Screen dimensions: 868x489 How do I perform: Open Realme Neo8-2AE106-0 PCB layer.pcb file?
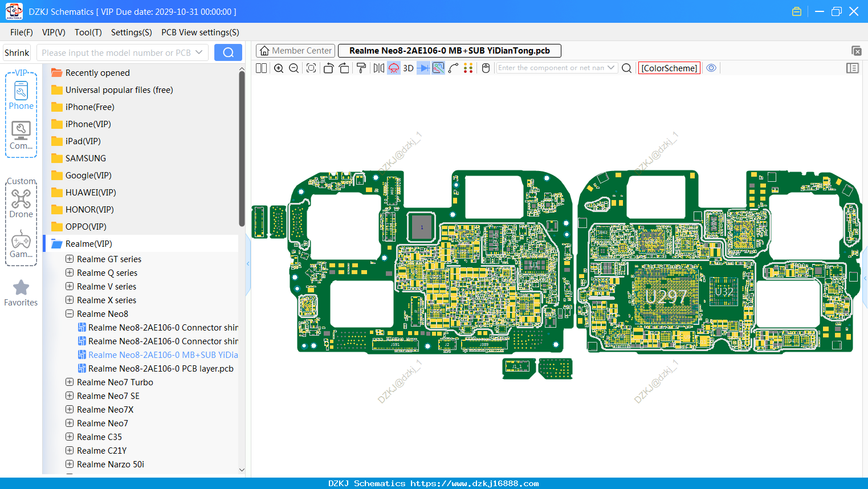156,369
